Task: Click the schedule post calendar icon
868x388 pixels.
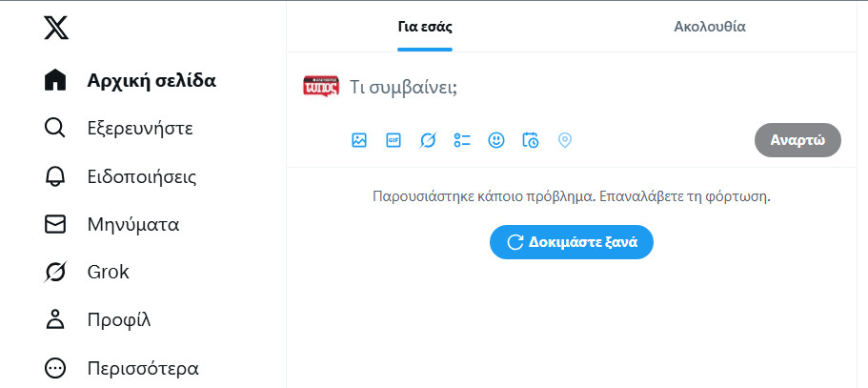Action: pyautogui.click(x=531, y=140)
